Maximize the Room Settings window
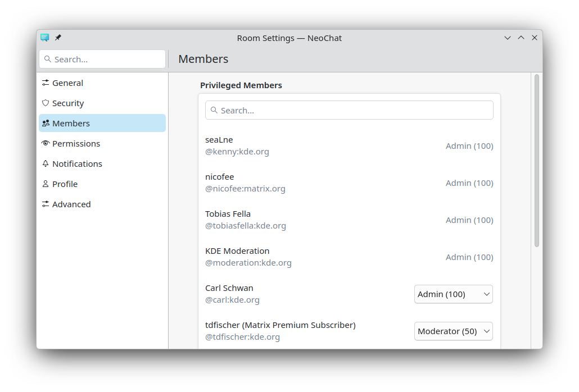The image size is (579, 392). (x=521, y=38)
